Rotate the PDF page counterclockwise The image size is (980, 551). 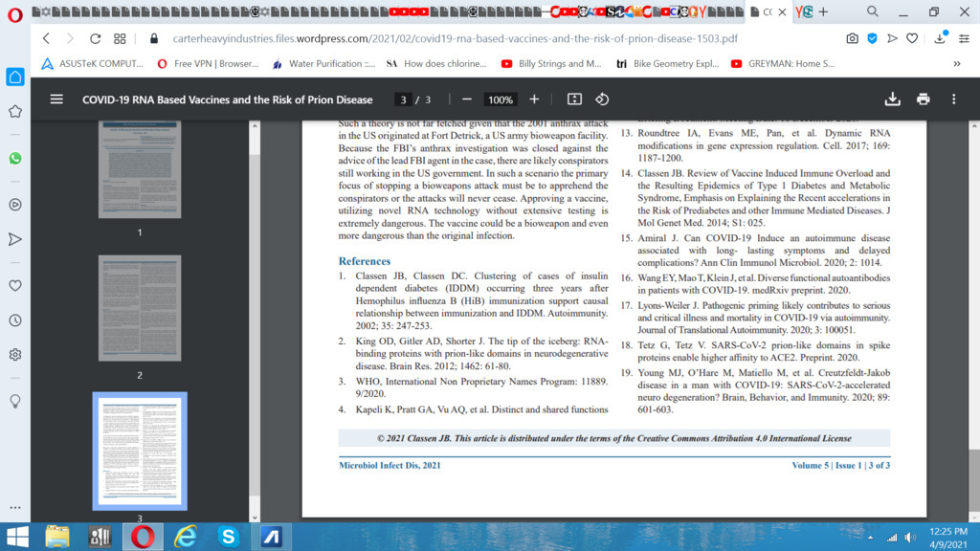(602, 99)
